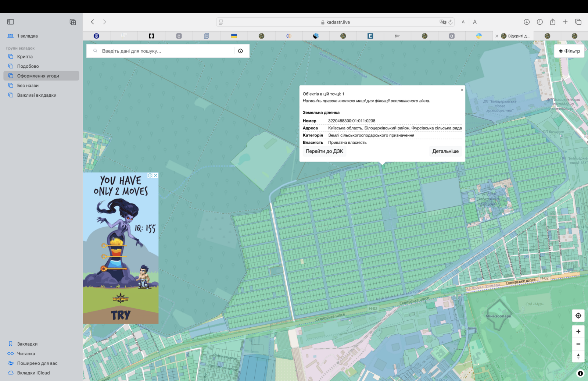Screen dimensions: 588x381
Task: Click the Перейти до ДЗК button
Action: [x=324, y=151]
